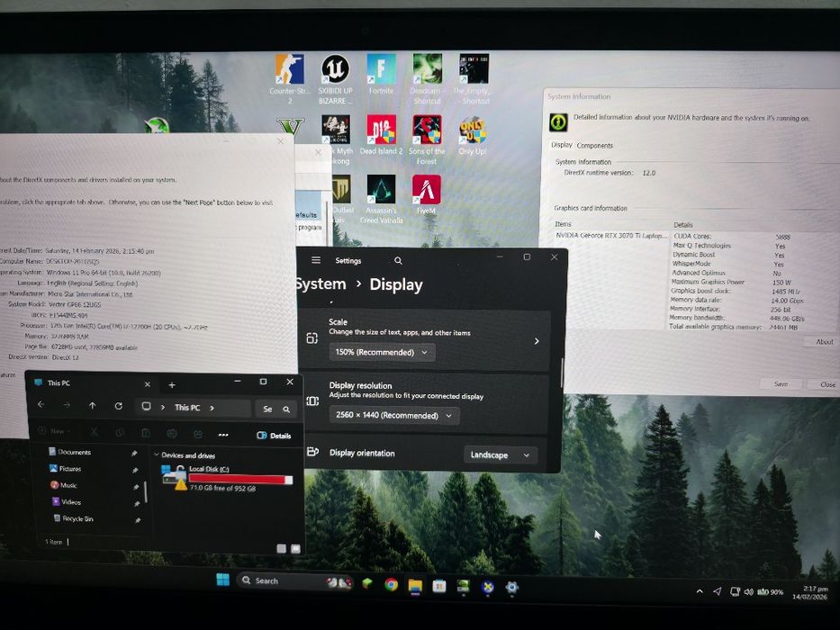This screenshot has height=630, width=840.
Task: Switch to large icons view in Explorer
Action: pyautogui.click(x=295, y=549)
